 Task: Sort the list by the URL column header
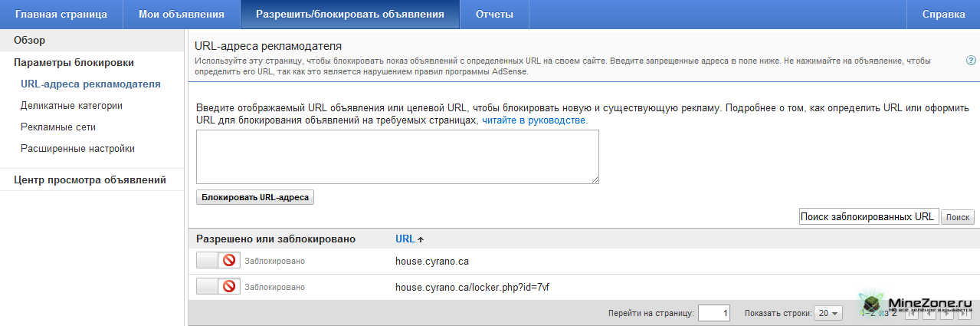(405, 239)
